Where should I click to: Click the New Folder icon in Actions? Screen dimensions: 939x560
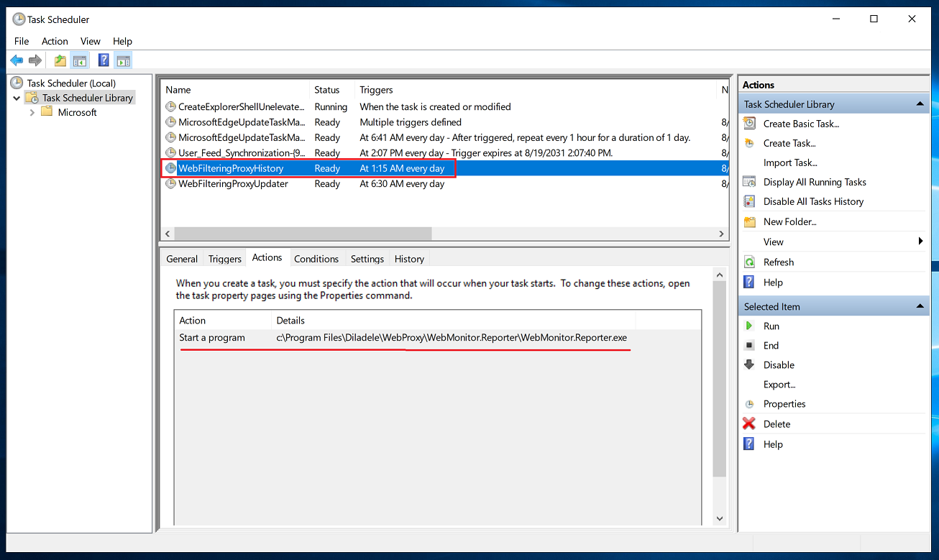coord(749,221)
